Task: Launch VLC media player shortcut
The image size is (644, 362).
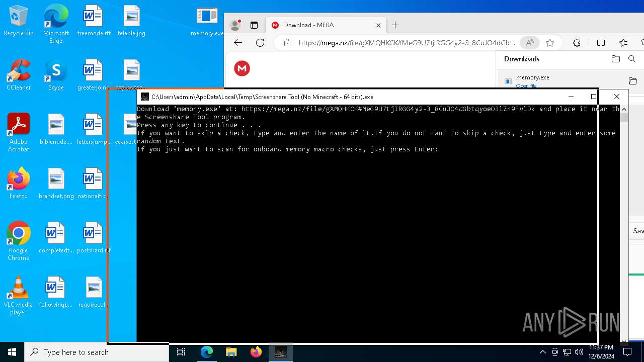Action: 19,296
